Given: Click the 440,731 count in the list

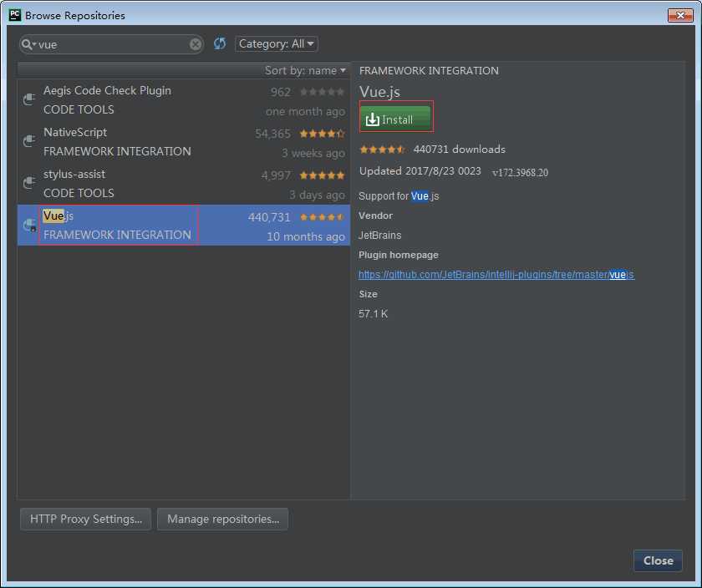Looking at the screenshot, I should tap(269, 217).
